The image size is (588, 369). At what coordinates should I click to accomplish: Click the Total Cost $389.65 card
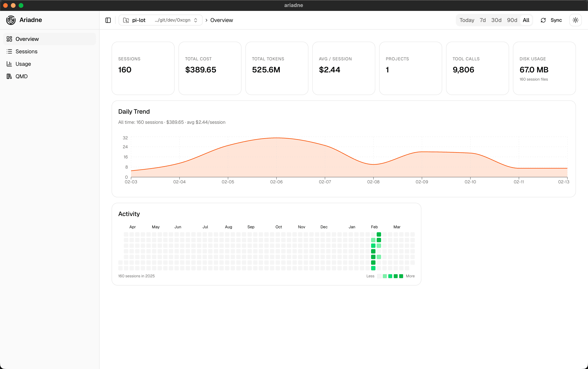pyautogui.click(x=210, y=68)
